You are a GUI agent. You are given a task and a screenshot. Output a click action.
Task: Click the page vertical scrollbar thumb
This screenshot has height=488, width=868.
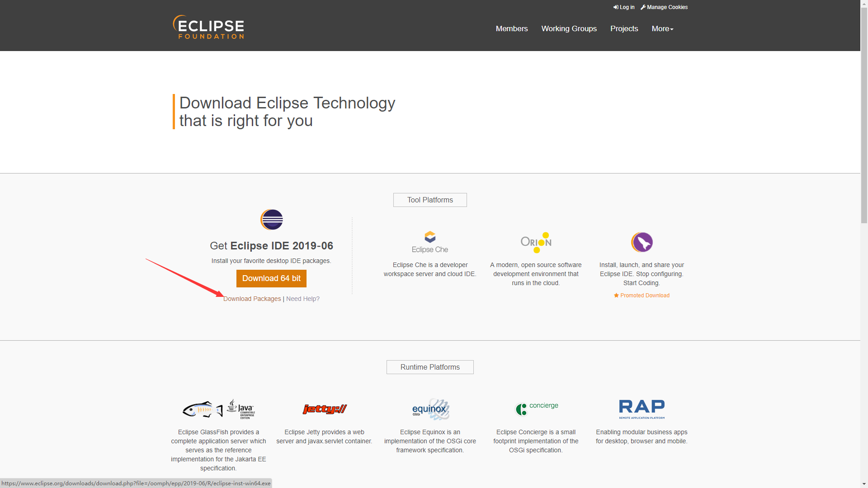point(864,115)
